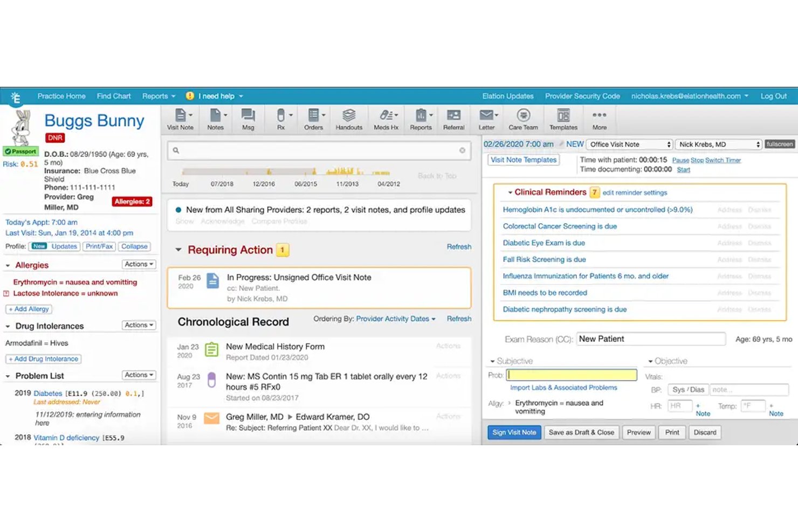Click Save as Draft & Close
The height and width of the screenshot is (532, 798).
click(581, 432)
